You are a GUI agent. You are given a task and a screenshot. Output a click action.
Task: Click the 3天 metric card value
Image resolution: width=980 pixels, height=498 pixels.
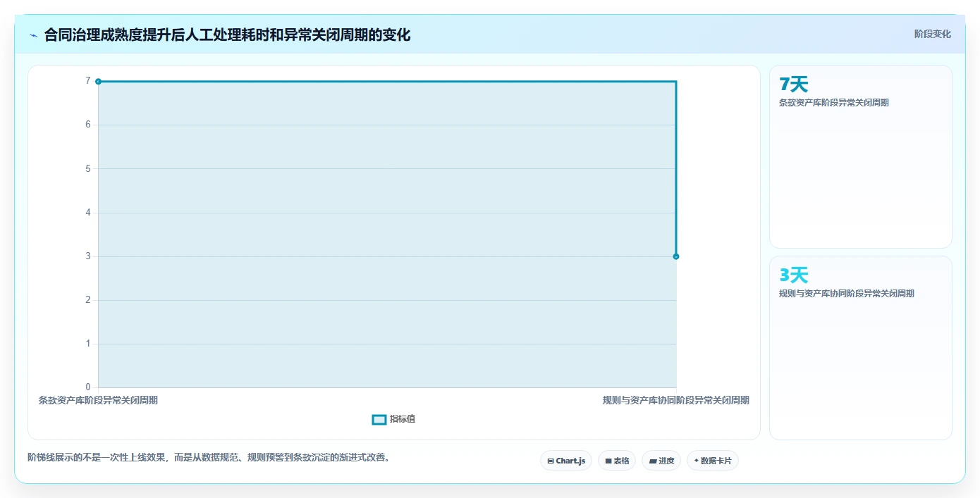click(x=793, y=275)
